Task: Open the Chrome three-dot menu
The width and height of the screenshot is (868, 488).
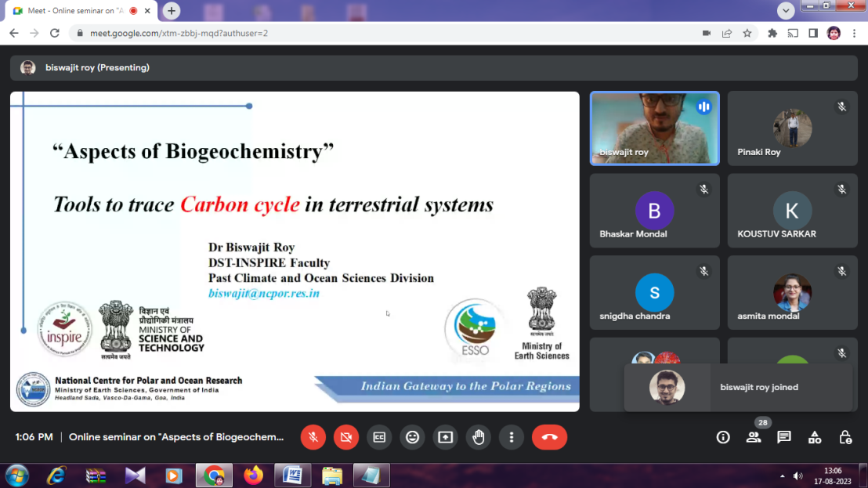Action: coord(854,33)
